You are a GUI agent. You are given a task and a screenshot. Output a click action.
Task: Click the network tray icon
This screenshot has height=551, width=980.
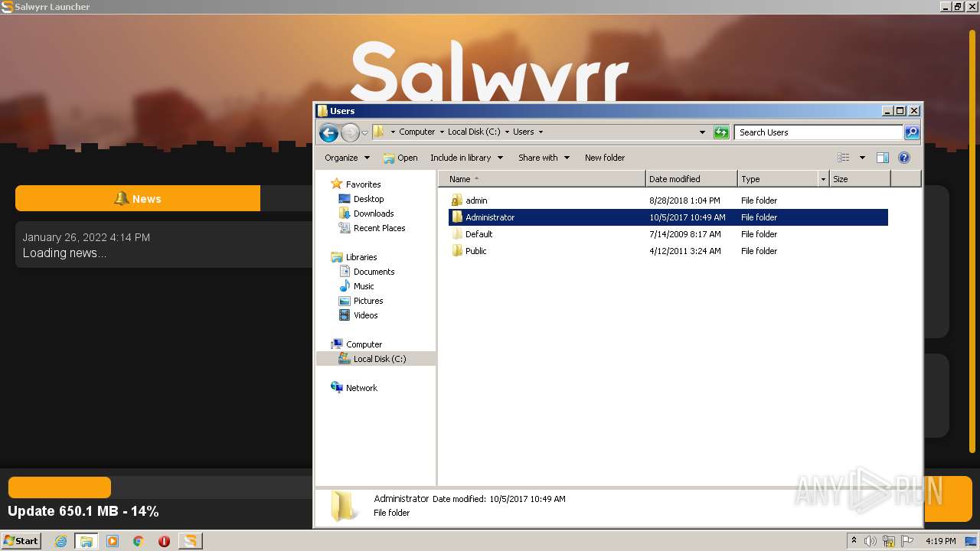(889, 541)
